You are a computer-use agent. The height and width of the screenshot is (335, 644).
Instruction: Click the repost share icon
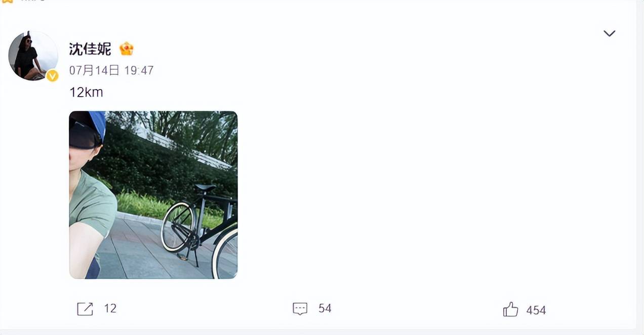85,309
